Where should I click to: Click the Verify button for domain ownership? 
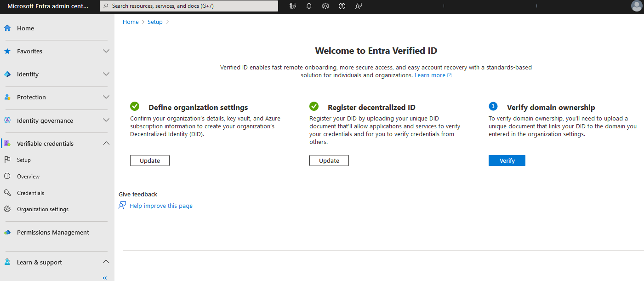[x=507, y=161]
